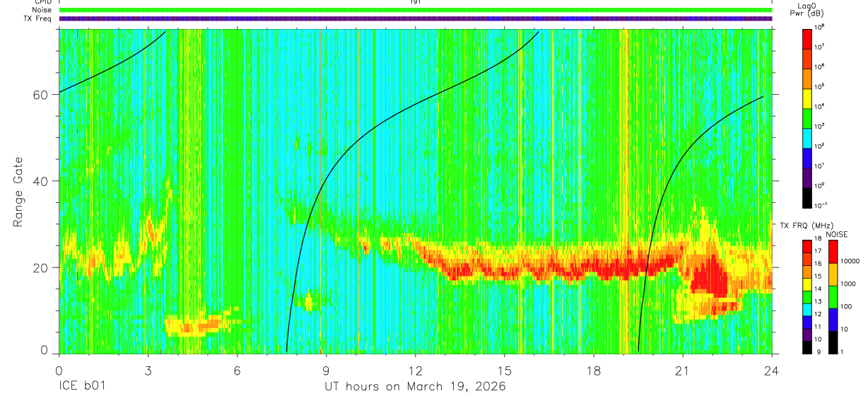Click the purple TX Freq strip above the plot

416,18
